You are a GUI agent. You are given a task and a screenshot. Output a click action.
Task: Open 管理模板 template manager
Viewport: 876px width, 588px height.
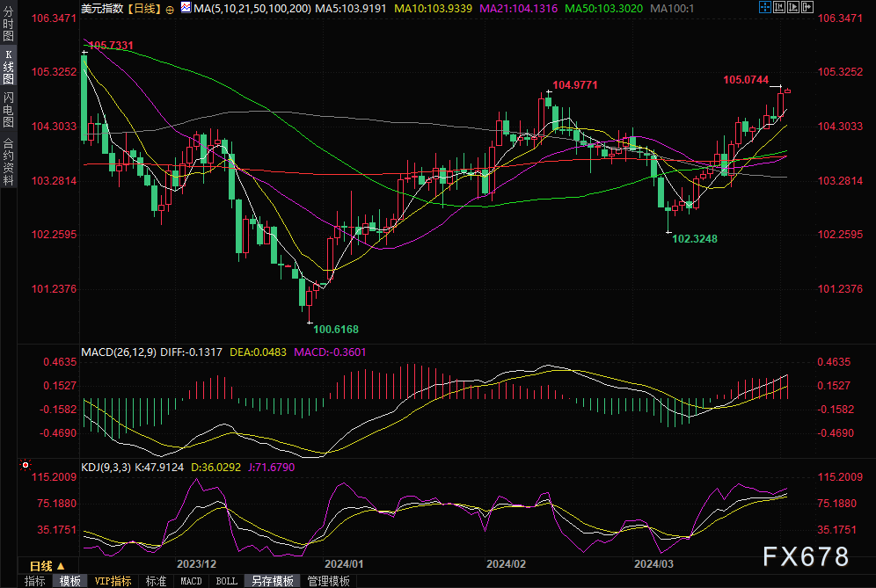point(328,581)
